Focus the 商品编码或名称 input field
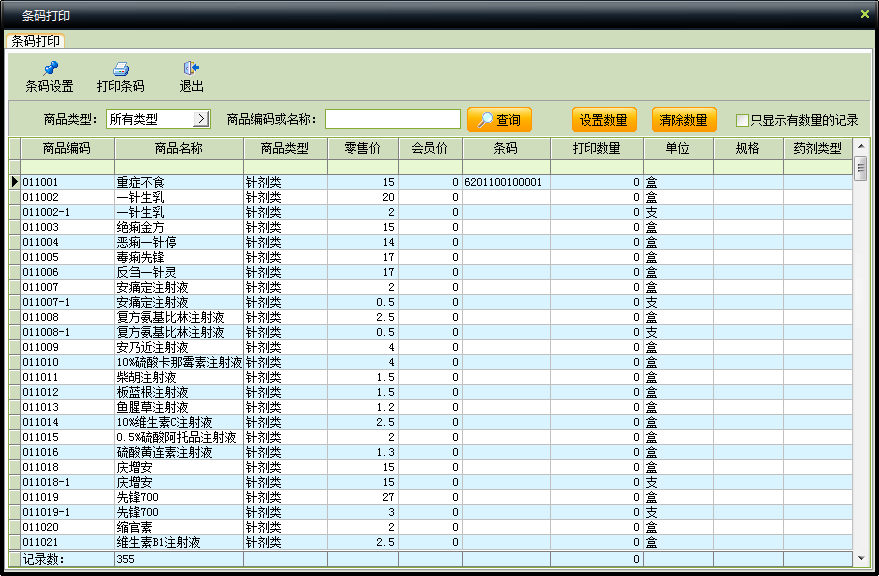Image resolution: width=879 pixels, height=576 pixels. tap(393, 119)
